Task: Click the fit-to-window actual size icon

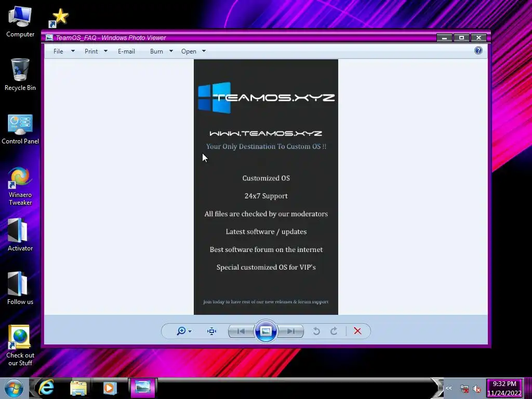Action: coord(212,331)
